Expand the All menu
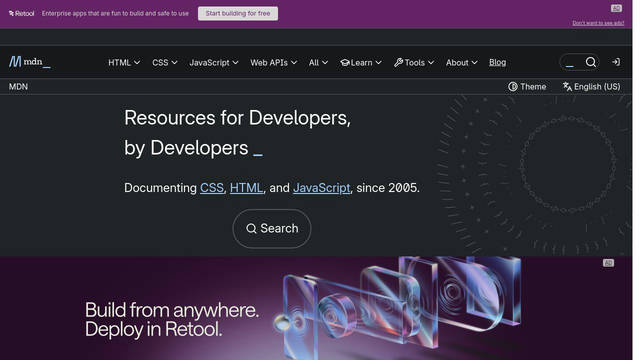The width and height of the screenshot is (640, 360). click(x=318, y=62)
